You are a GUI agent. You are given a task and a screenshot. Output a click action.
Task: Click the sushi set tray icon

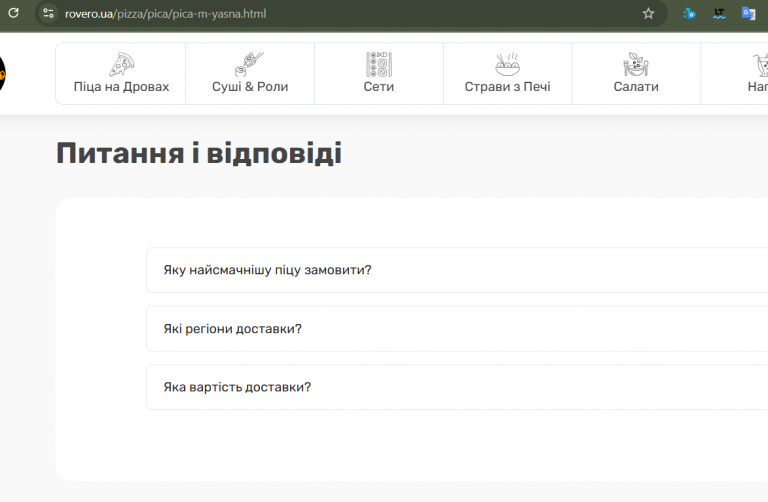(x=379, y=64)
